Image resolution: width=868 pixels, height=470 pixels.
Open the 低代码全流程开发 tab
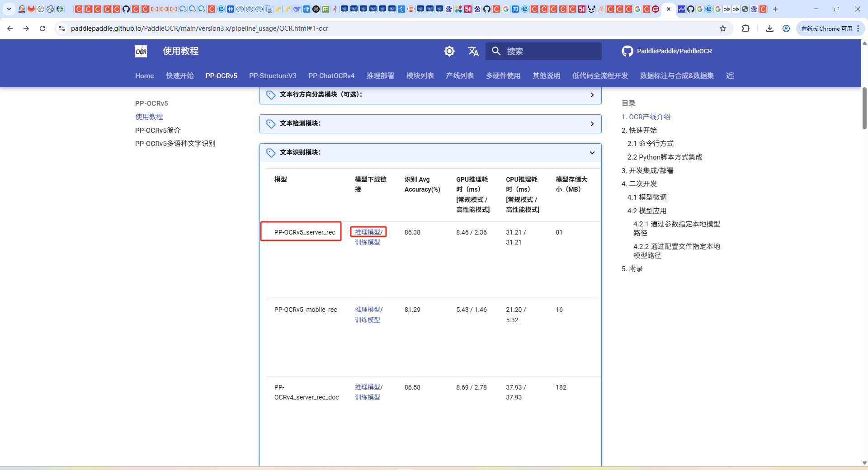point(600,75)
